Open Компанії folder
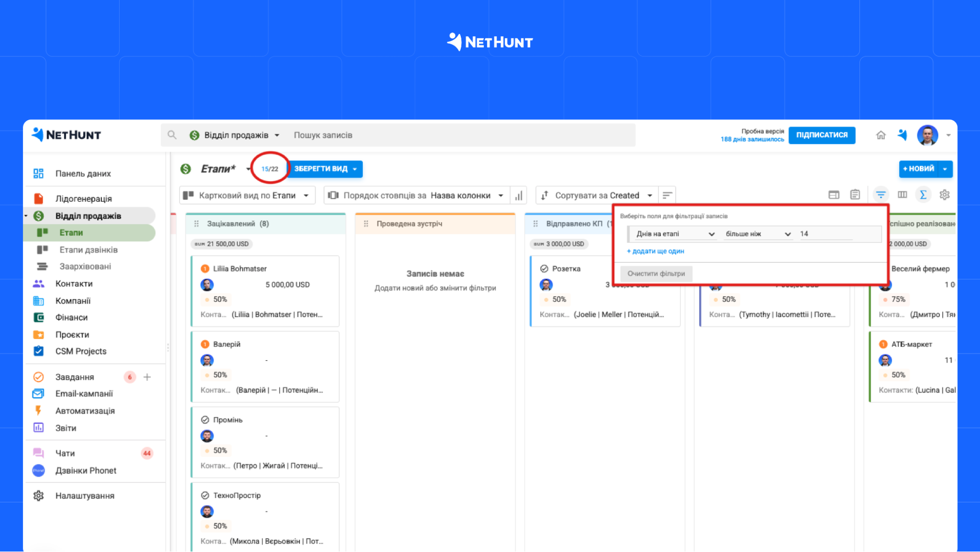The height and width of the screenshot is (552, 980). [73, 301]
